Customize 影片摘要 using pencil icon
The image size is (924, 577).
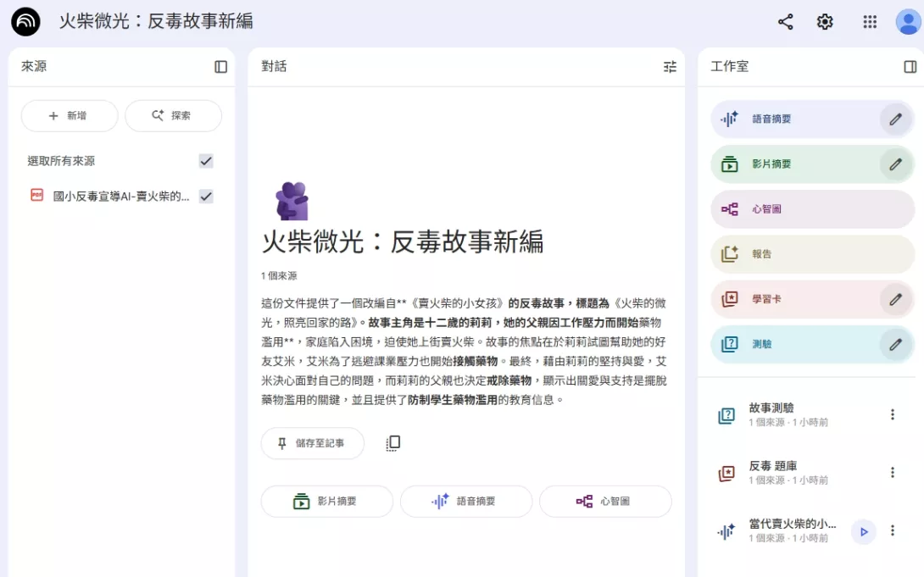[895, 164]
